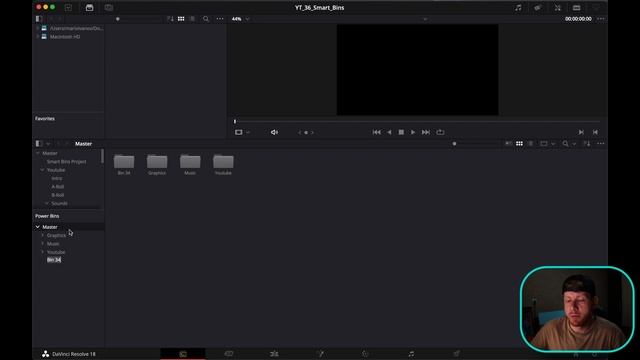Open the Capture panel icon in top bar
The image size is (640, 360).
(x=576, y=8)
